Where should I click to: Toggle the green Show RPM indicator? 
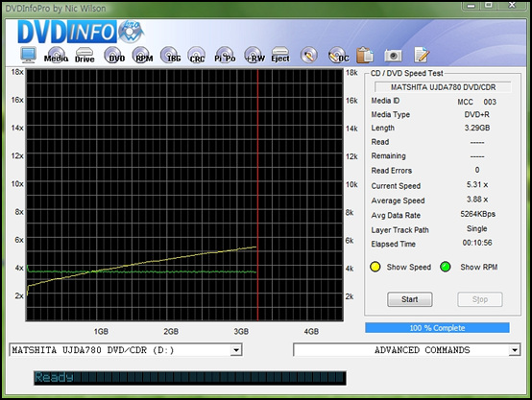tap(446, 267)
